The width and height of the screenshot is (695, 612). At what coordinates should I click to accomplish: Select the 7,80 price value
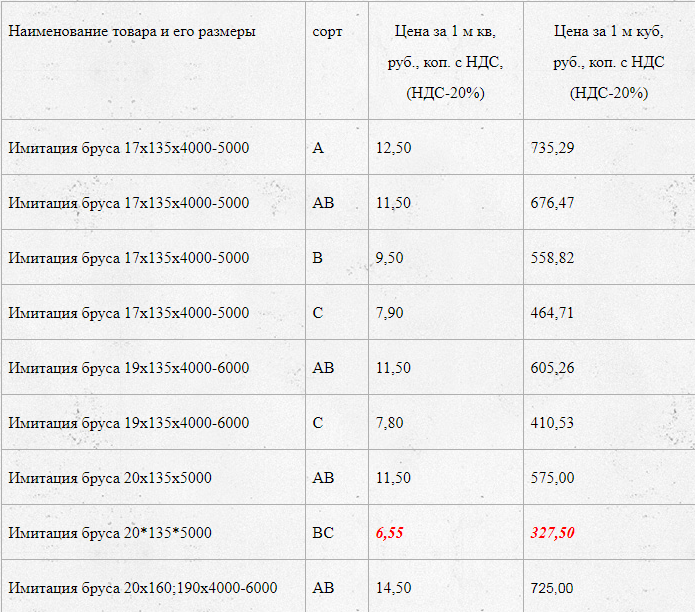tap(390, 423)
